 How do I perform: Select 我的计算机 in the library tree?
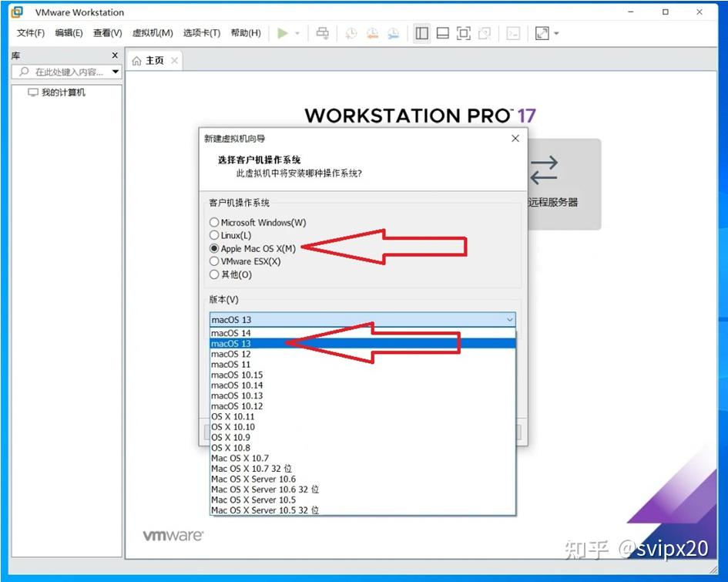pyautogui.click(x=63, y=93)
